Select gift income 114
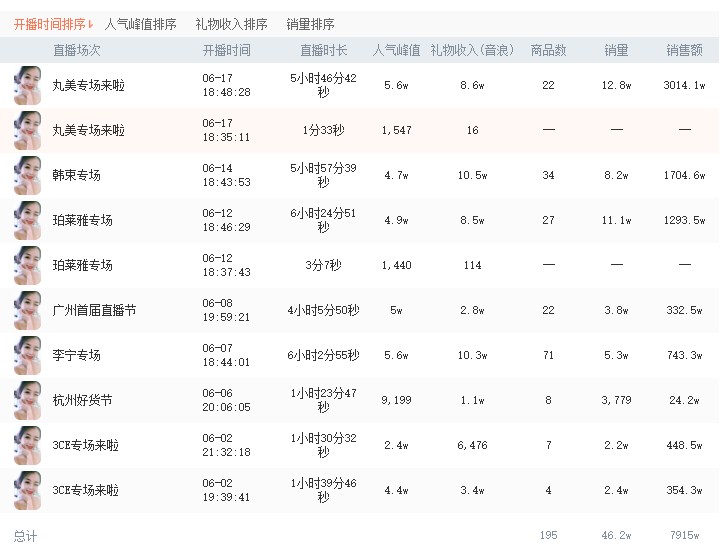Screen dimensions: 723x556 click(472, 265)
